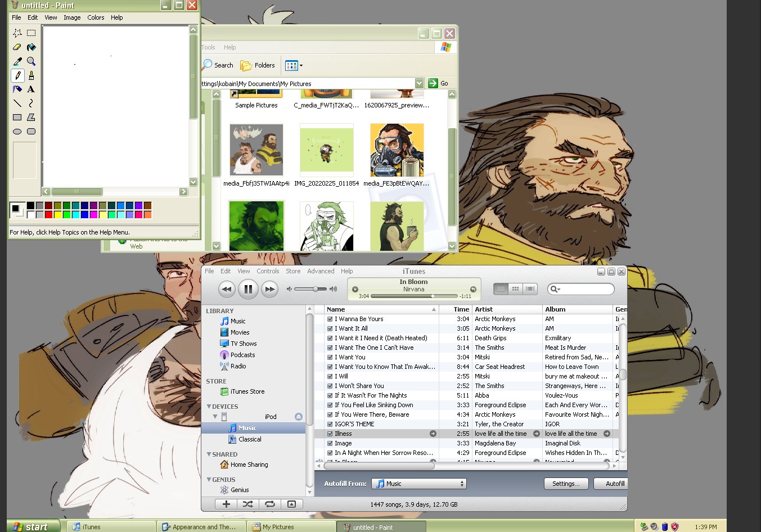Image resolution: width=761 pixels, height=532 pixels.
Task: Toggle shuffle in iTunes
Action: pos(247,504)
